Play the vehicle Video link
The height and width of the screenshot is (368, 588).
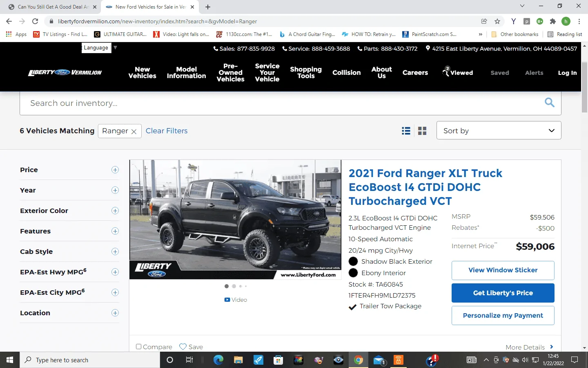click(236, 300)
